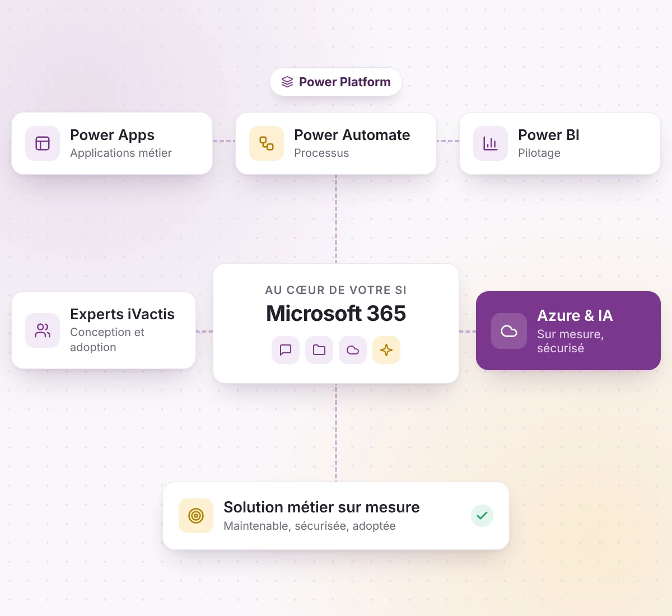
Task: Click the target icon in Solution métier card
Action: pyautogui.click(x=196, y=516)
